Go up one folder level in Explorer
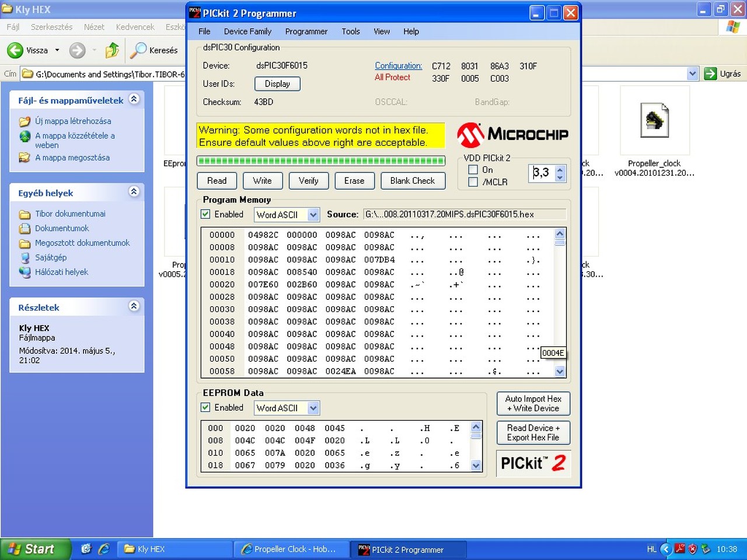The image size is (747, 560). click(112, 51)
